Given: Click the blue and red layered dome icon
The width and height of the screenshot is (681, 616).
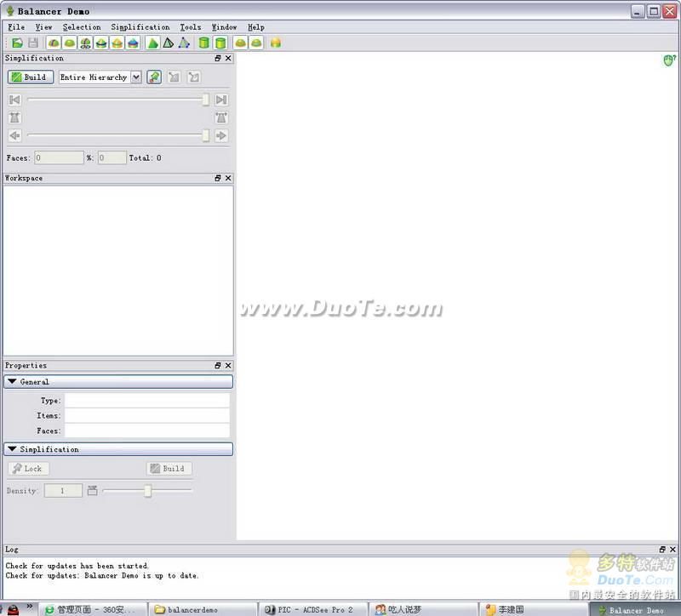Looking at the screenshot, I should pos(133,43).
